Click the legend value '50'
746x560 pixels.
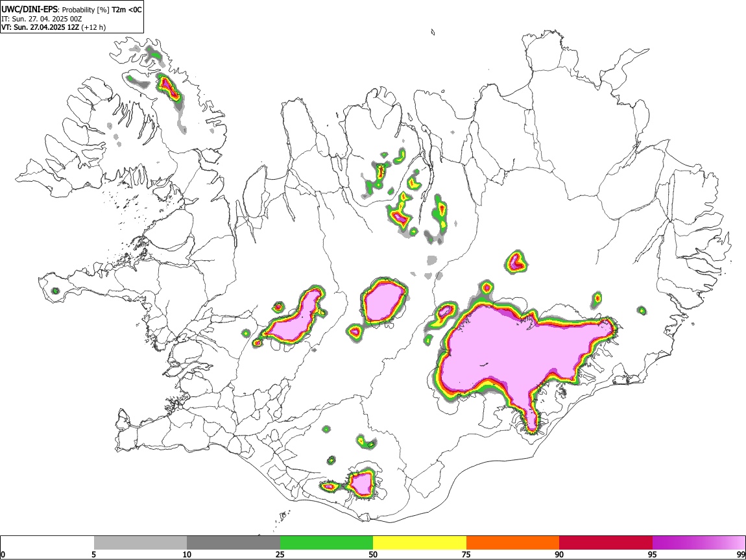click(x=373, y=554)
